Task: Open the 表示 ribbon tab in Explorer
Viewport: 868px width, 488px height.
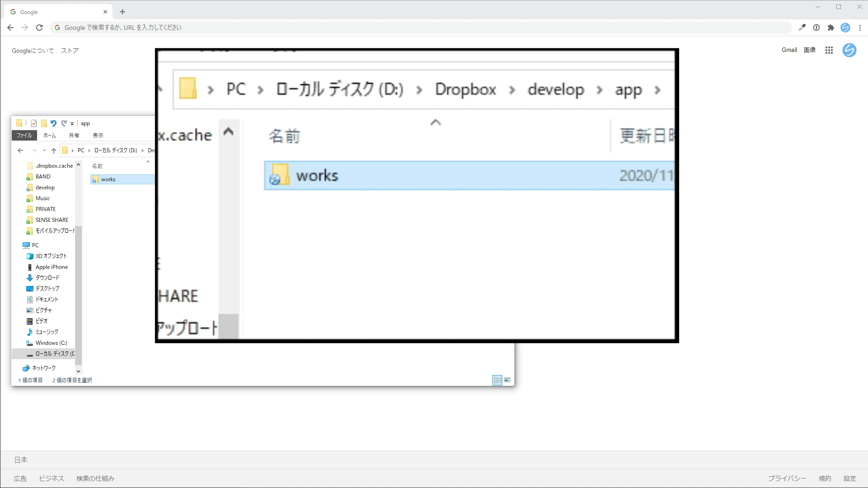Action: tap(98, 136)
